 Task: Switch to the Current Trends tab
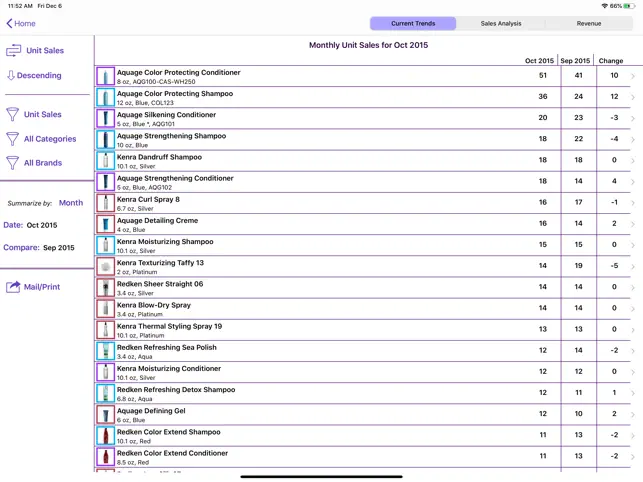coord(413,23)
